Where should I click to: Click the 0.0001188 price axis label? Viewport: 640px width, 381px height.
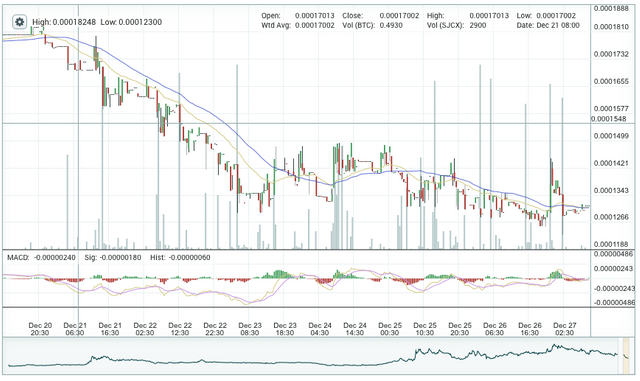tap(611, 244)
